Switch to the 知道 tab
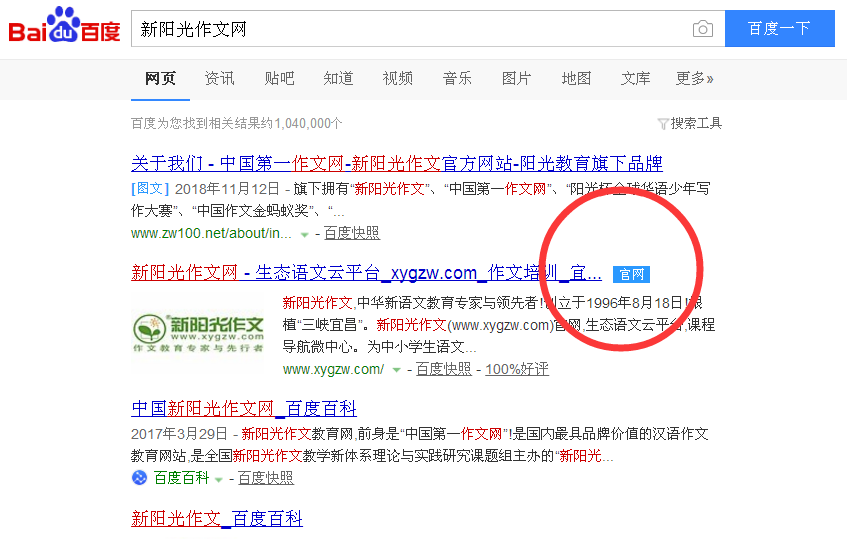This screenshot has height=539, width=847. 338,78
